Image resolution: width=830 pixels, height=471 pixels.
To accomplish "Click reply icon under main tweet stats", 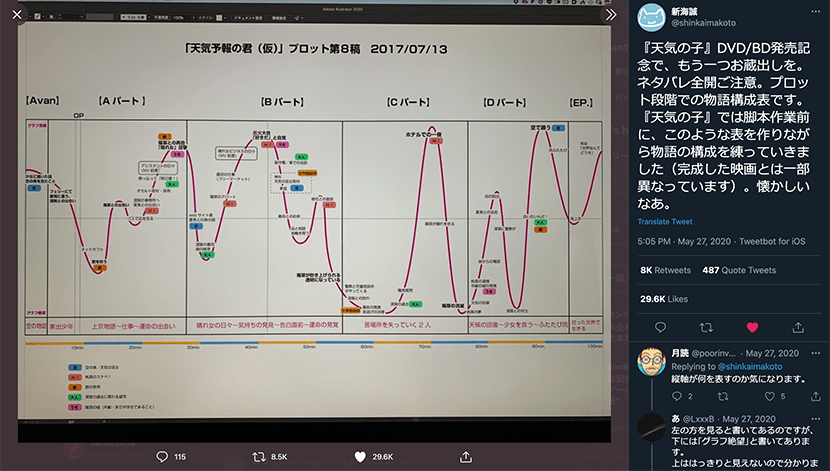I will pos(661,327).
